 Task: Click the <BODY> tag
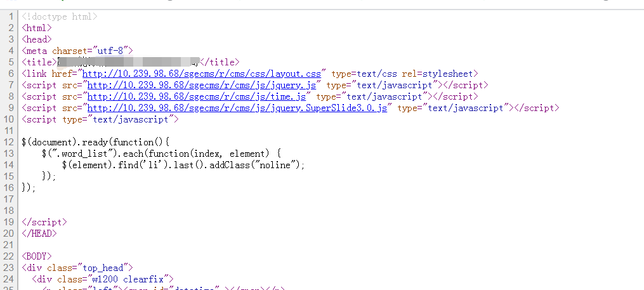(37, 257)
